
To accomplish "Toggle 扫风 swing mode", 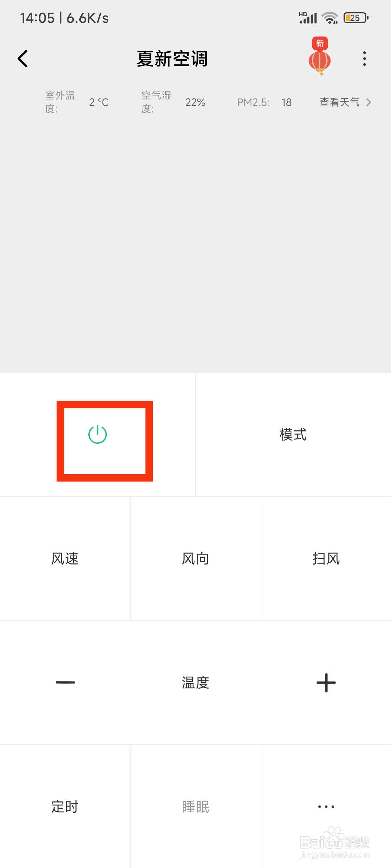I will coord(326,558).
